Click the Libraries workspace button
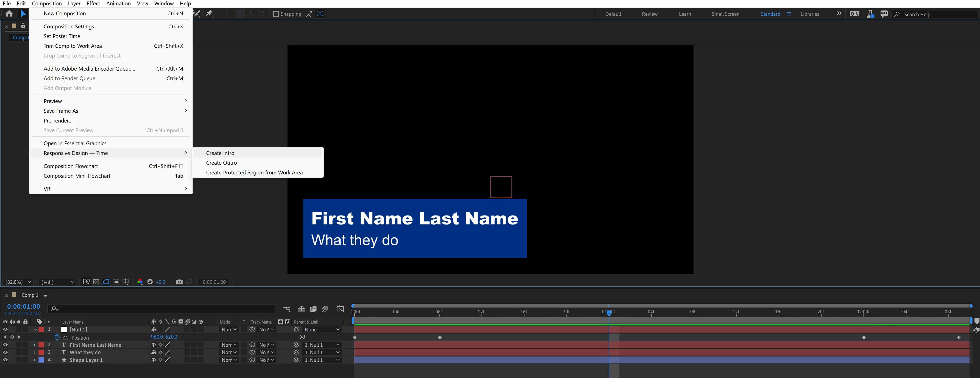Screen dimensions: 980x378 (810, 14)
